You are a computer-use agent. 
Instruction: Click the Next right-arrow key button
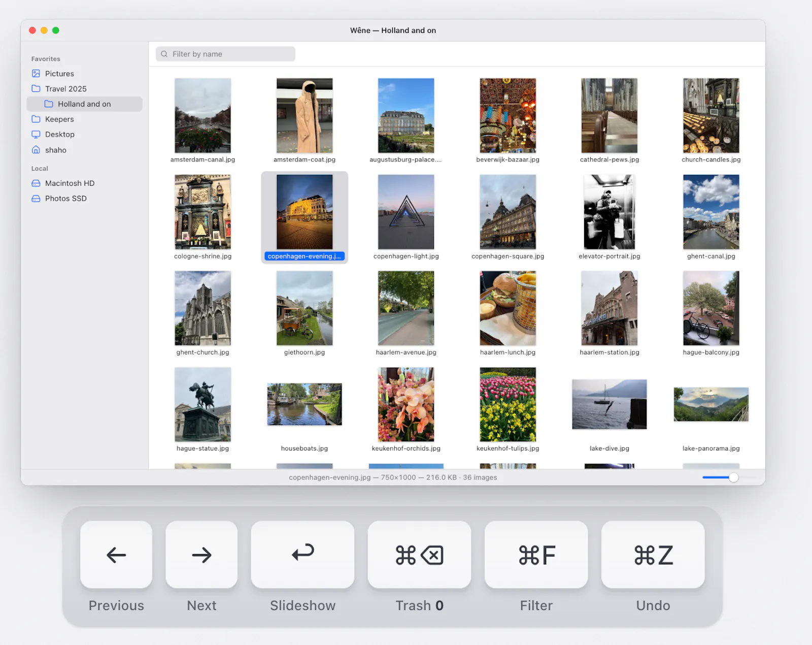point(201,555)
